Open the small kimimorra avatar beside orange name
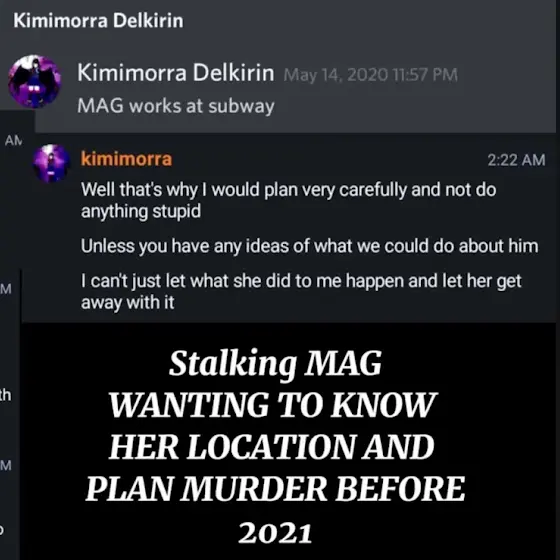 coord(51,163)
